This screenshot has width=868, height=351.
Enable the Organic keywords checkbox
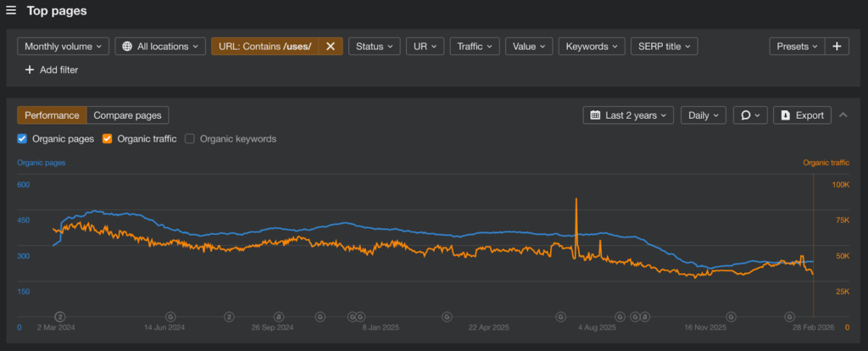tap(190, 138)
